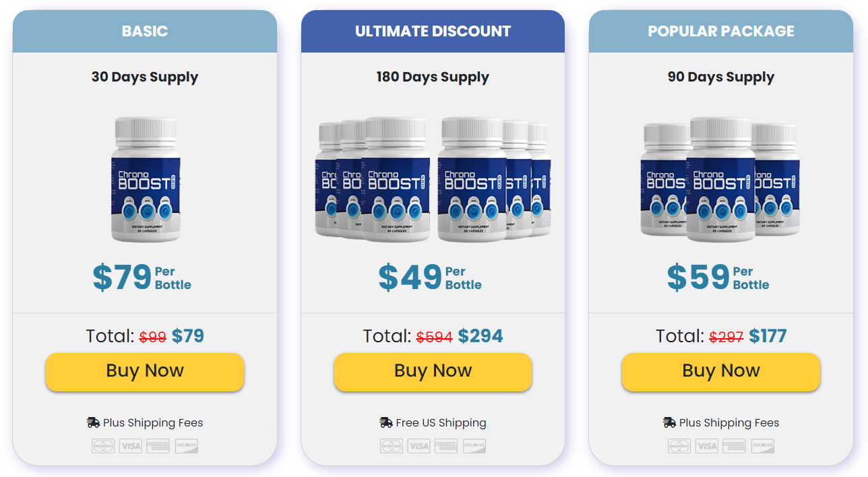The width and height of the screenshot is (868, 477).
Task: Click the MasterCard icon under POPULAR PACKAGE
Action: click(680, 445)
